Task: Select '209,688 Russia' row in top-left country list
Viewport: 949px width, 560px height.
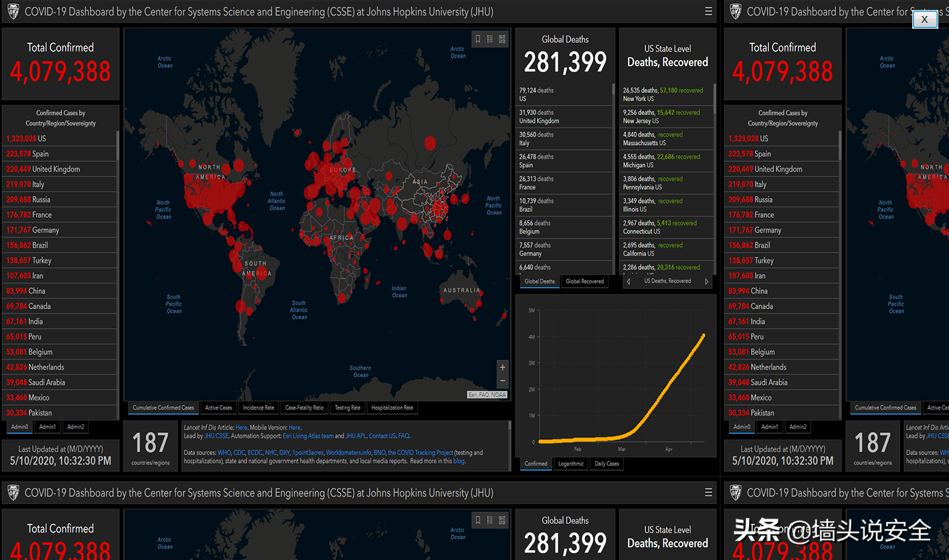Action: coord(60,200)
